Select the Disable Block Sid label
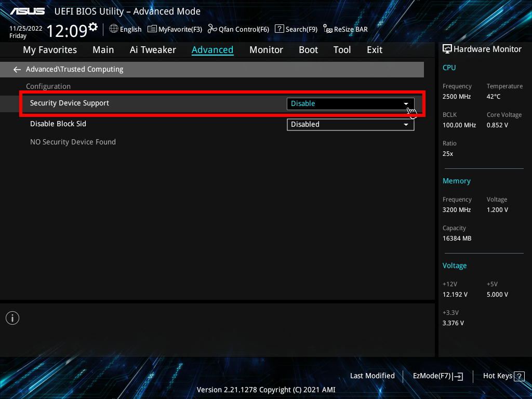This screenshot has width=532, height=399. point(58,124)
